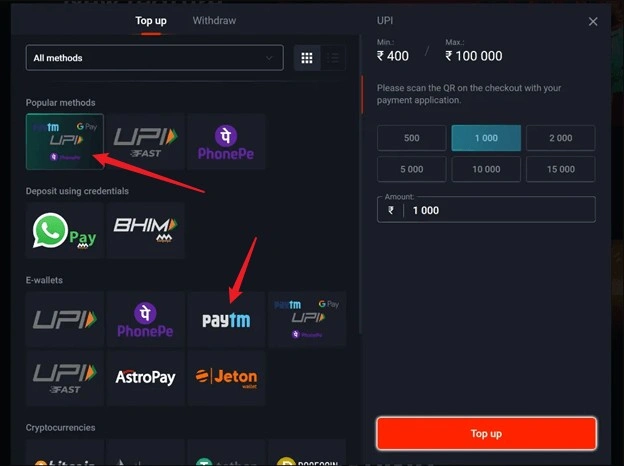The image size is (624, 466).
Task: Click the red Top up button
Action: (x=486, y=433)
